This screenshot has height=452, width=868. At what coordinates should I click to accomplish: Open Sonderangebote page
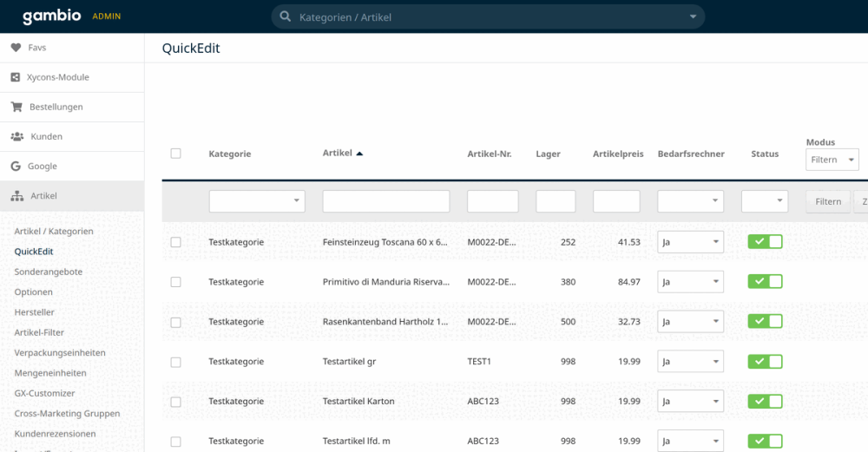click(x=48, y=272)
